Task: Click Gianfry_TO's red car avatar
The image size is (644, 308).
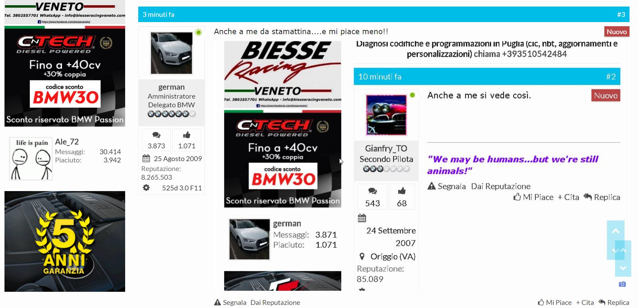Action: (x=386, y=115)
